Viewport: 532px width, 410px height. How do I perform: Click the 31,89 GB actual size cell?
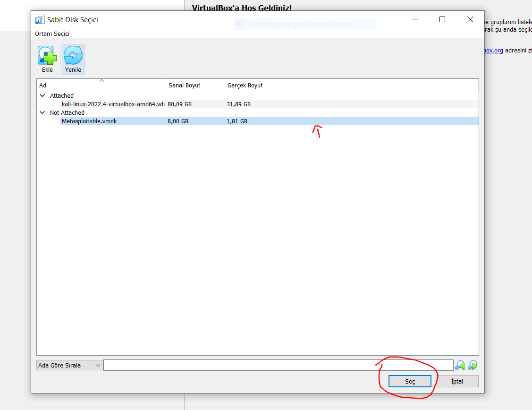[238, 104]
